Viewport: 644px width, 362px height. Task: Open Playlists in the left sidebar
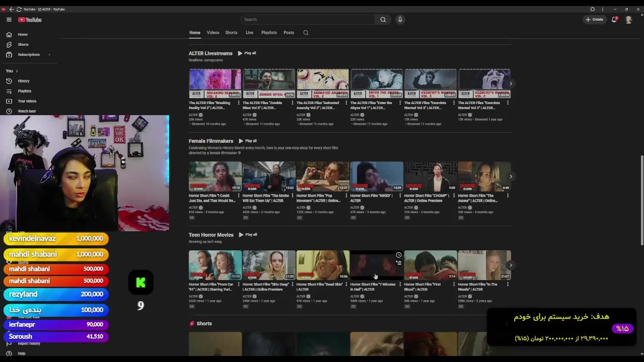(24, 91)
